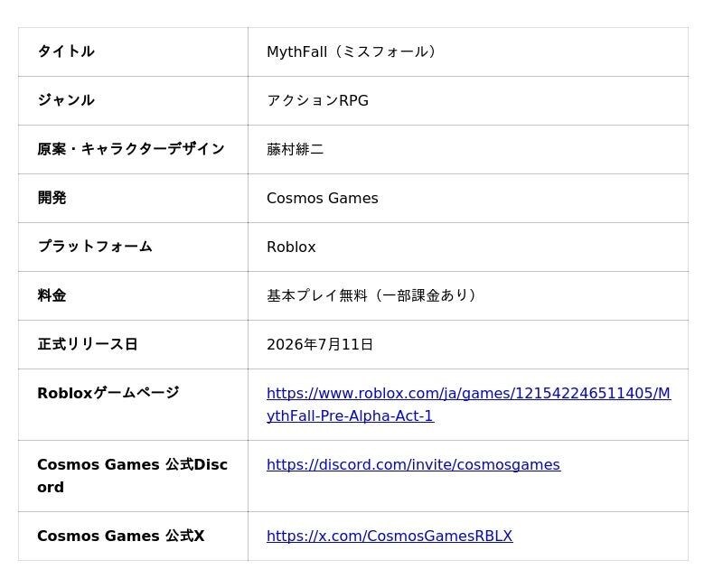Click the release date 2026年7月11日
Screen dimensions: 723x588
[320, 345]
